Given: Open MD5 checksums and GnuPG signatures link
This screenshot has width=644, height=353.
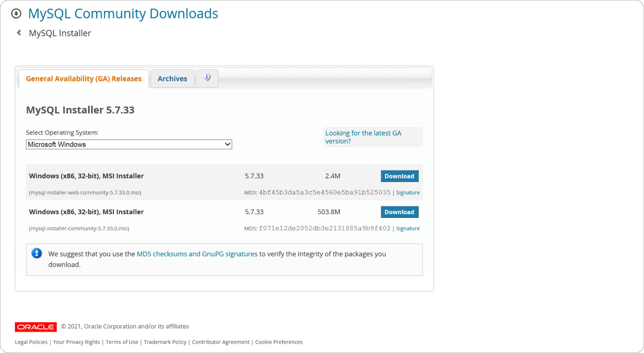Looking at the screenshot, I should [197, 254].
